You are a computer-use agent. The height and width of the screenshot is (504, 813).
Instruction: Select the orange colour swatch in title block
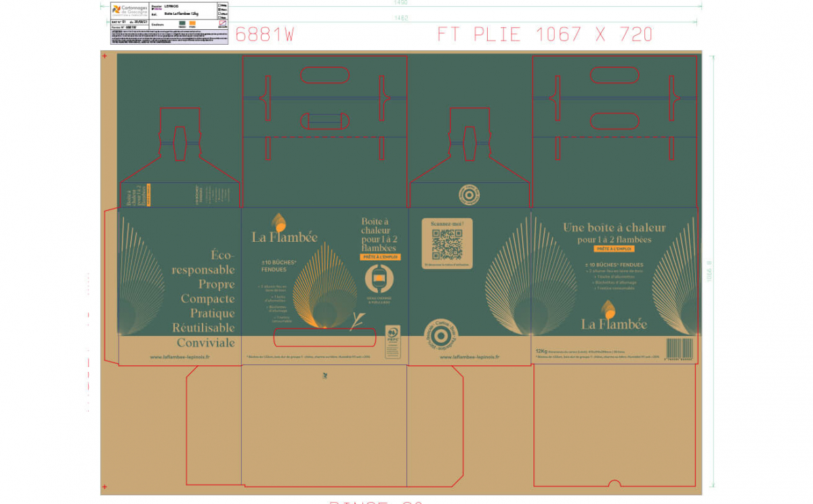(x=192, y=22)
